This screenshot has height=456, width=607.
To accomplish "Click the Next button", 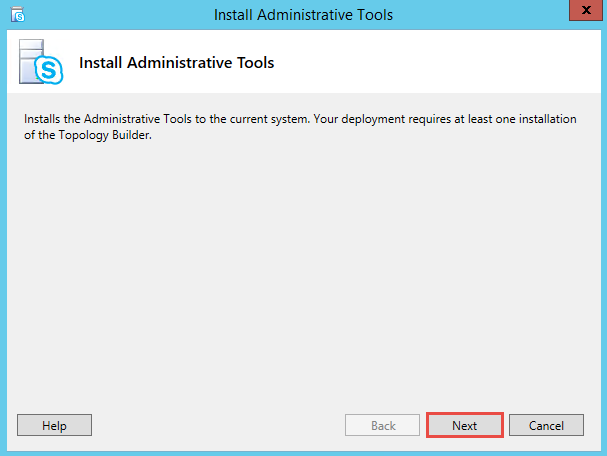I will coord(464,425).
